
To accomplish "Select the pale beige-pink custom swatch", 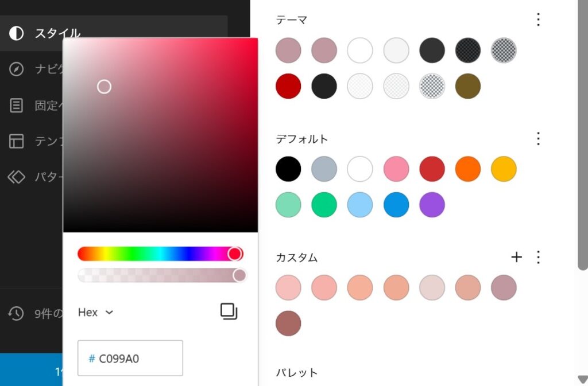I will (432, 287).
